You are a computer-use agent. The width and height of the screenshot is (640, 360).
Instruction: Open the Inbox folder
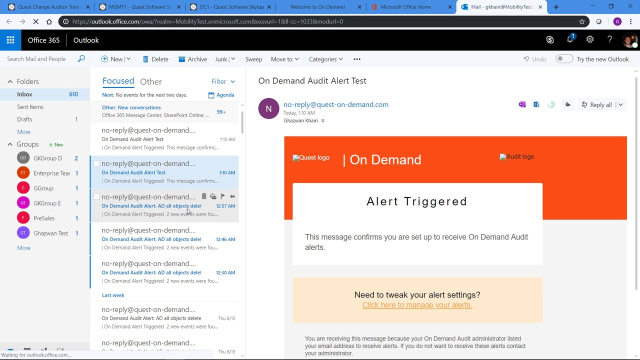coord(44,94)
